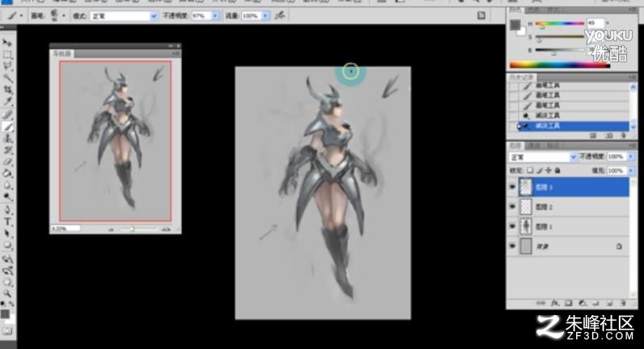Viewport: 644px width, 349px height.
Task: Select the Dodge tool
Action: coord(7,197)
